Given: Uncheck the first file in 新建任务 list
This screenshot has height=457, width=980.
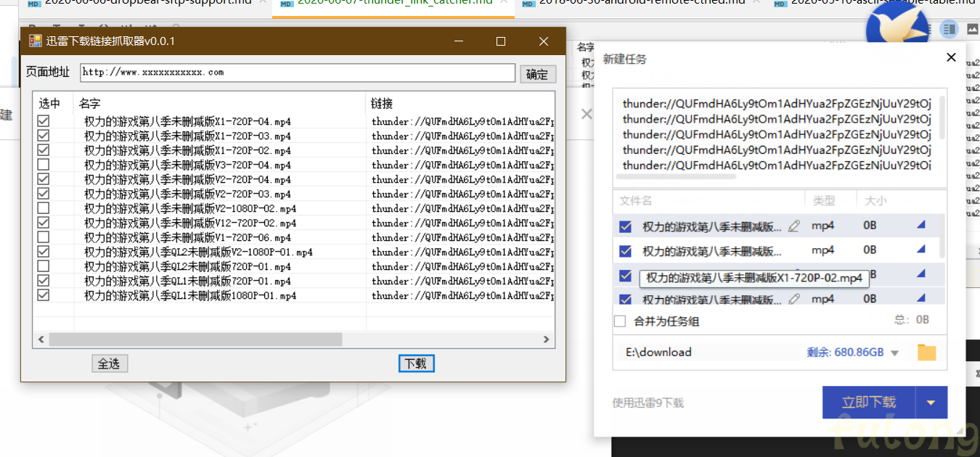Looking at the screenshot, I should point(626,226).
